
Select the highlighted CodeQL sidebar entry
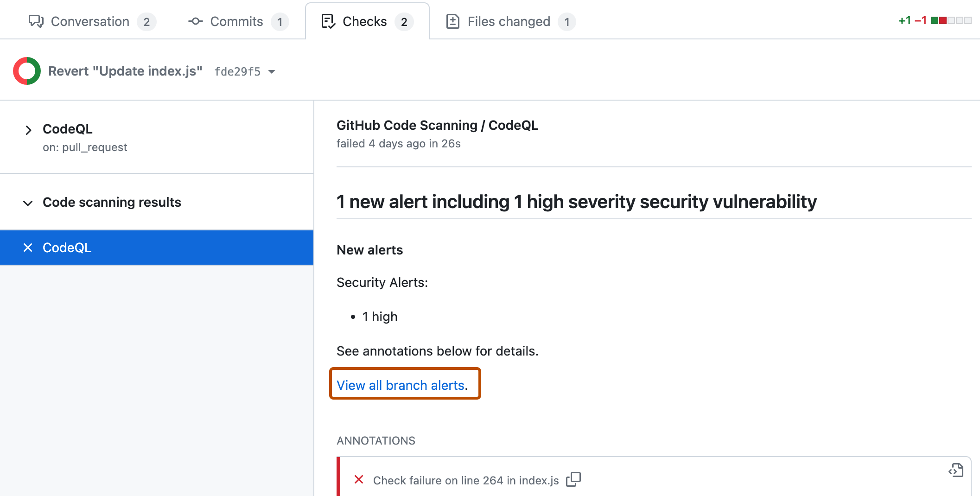(67, 247)
